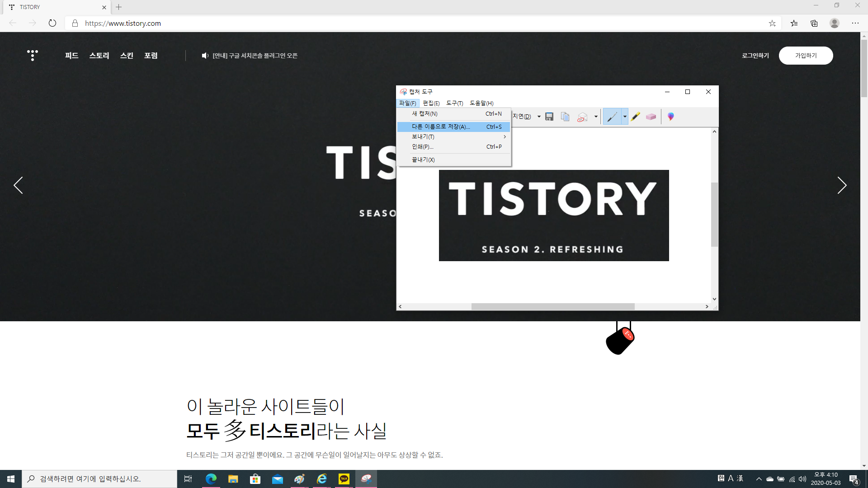
Task: Click the save floppy disk icon
Action: 549,117
